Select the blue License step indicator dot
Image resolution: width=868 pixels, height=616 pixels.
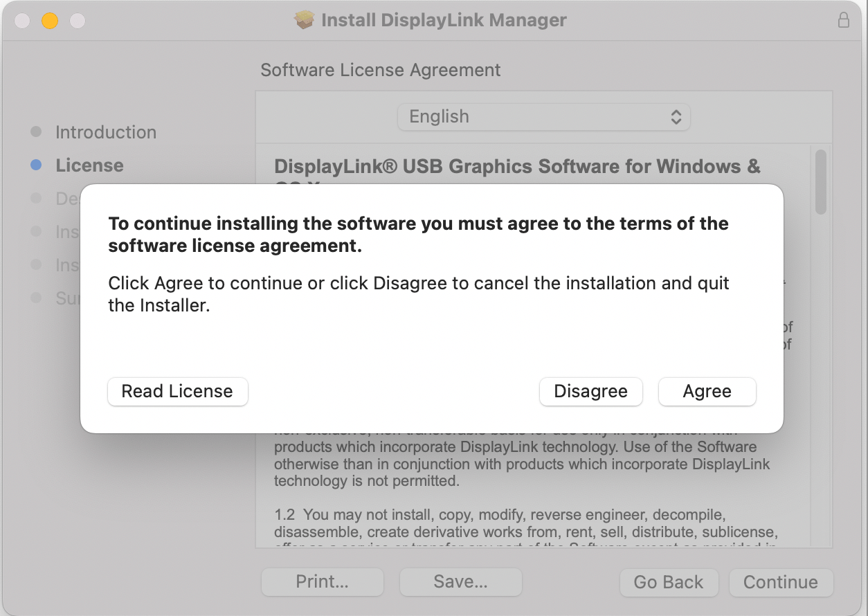[37, 165]
